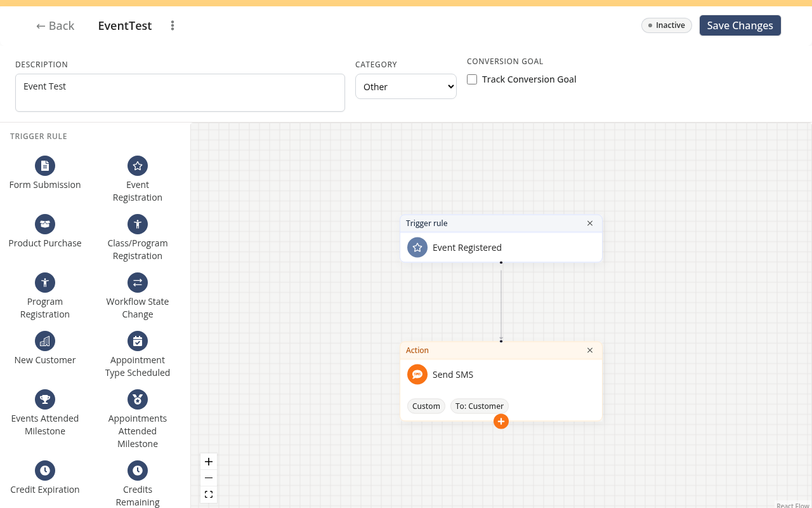Select the Credit Expiration clock icon
The width and height of the screenshot is (812, 508).
point(45,471)
